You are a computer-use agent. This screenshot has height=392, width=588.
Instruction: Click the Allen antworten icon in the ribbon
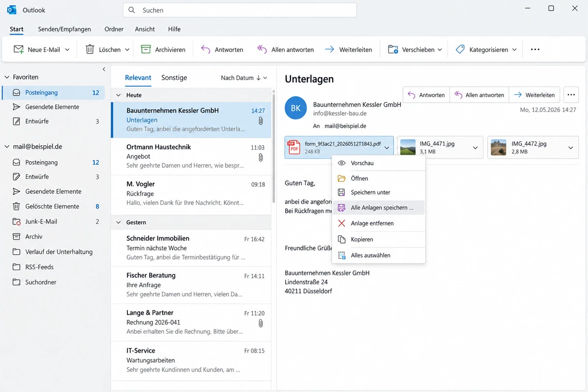[x=262, y=49]
